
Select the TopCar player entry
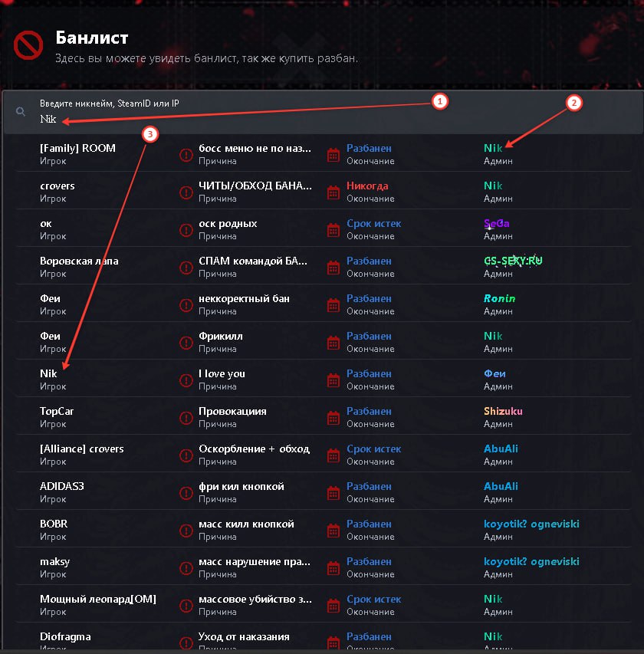pos(57,411)
